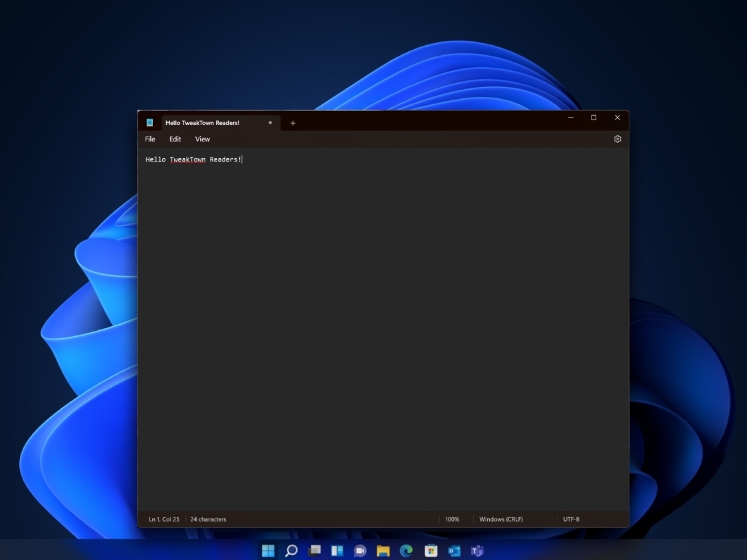Open the File menu
The height and width of the screenshot is (560, 747).
click(x=150, y=139)
